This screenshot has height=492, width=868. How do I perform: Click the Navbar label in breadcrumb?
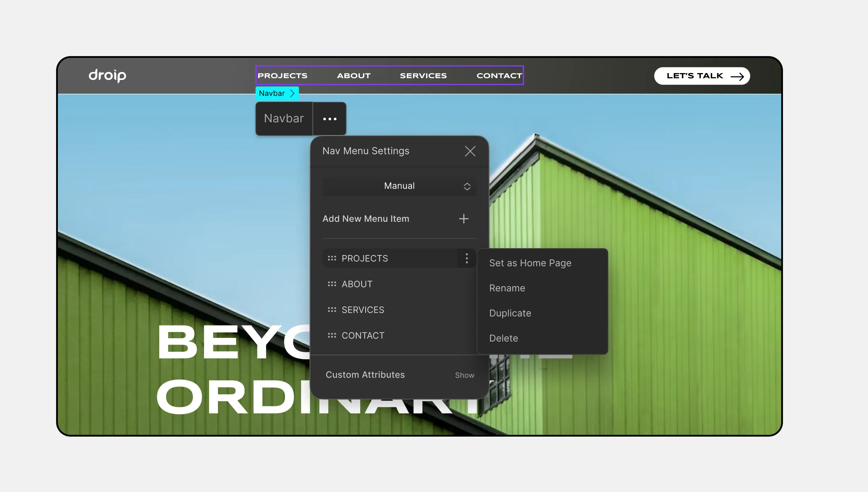tap(271, 93)
